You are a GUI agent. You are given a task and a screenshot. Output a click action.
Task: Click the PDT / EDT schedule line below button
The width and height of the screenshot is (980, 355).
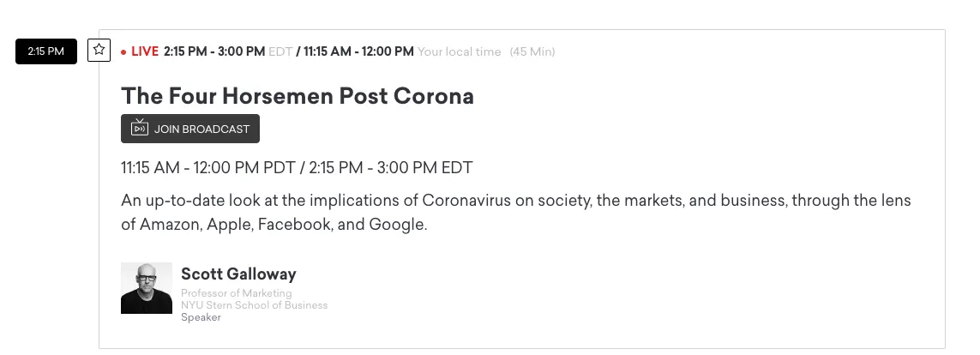(x=297, y=167)
